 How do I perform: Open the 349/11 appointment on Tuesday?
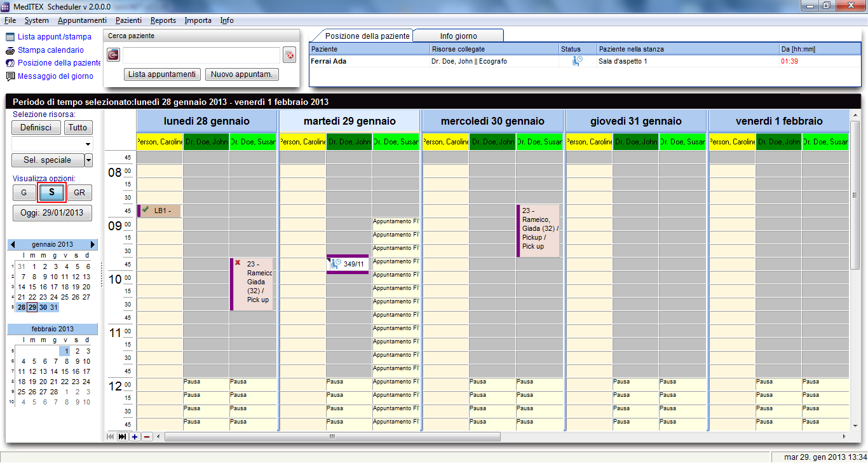pos(348,264)
